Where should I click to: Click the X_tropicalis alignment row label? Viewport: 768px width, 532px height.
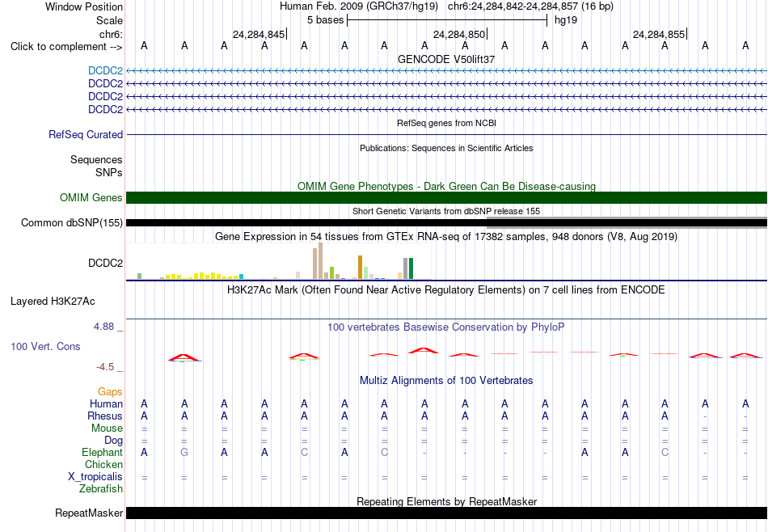pyautogui.click(x=95, y=477)
